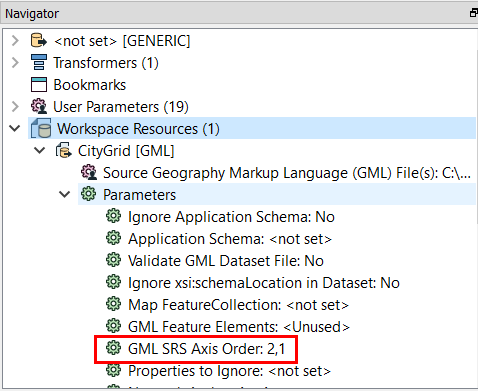Undock the Navigator panel with float button
This screenshot has width=478, height=391.
point(473,13)
